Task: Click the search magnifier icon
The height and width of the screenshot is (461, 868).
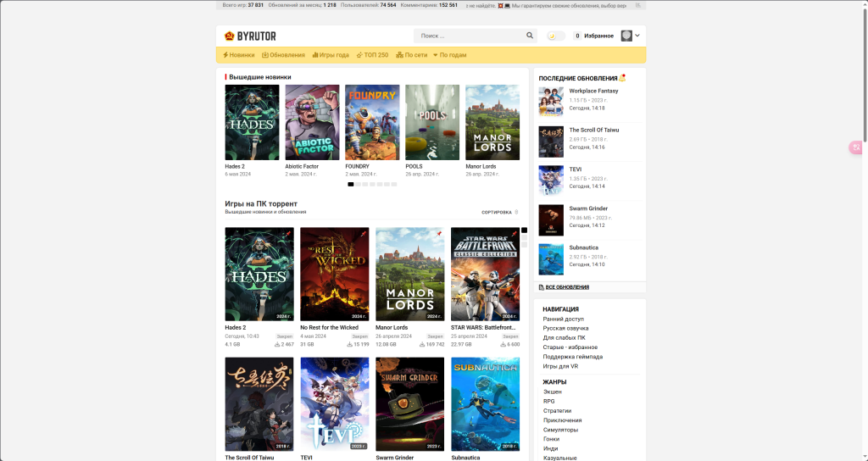Action: click(x=530, y=36)
